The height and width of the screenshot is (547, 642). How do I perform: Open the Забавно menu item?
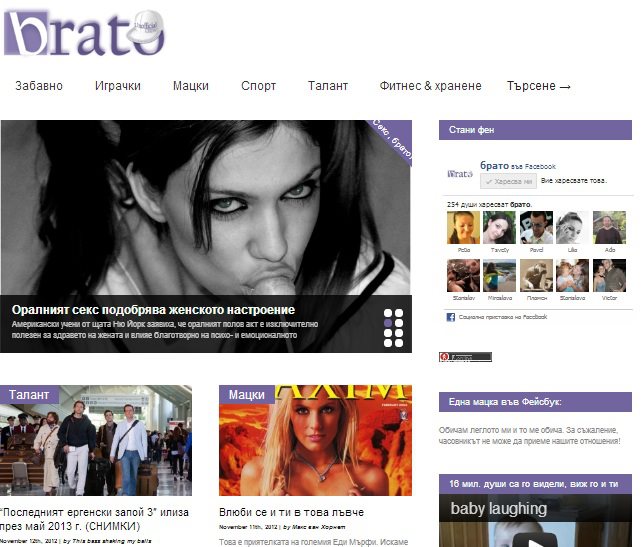pos(39,86)
